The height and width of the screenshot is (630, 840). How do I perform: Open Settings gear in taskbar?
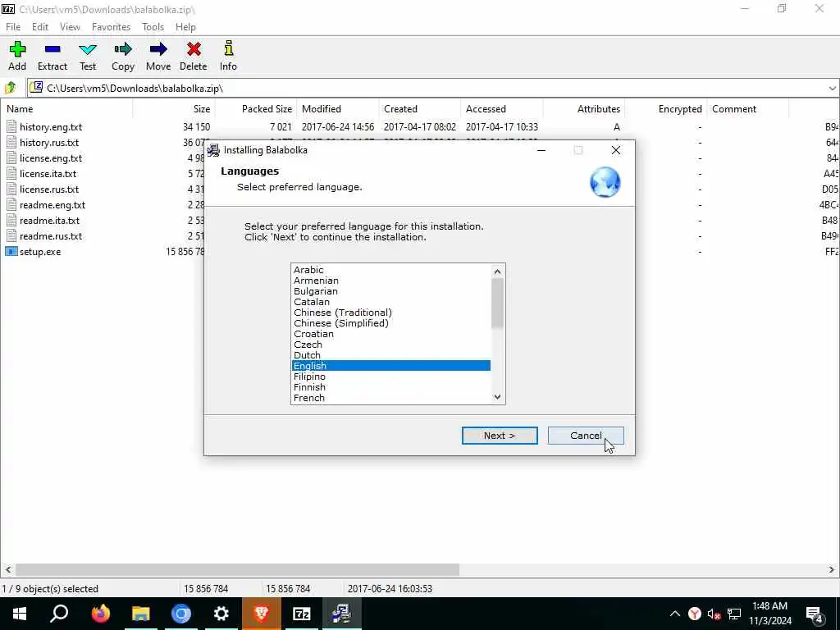point(221,614)
